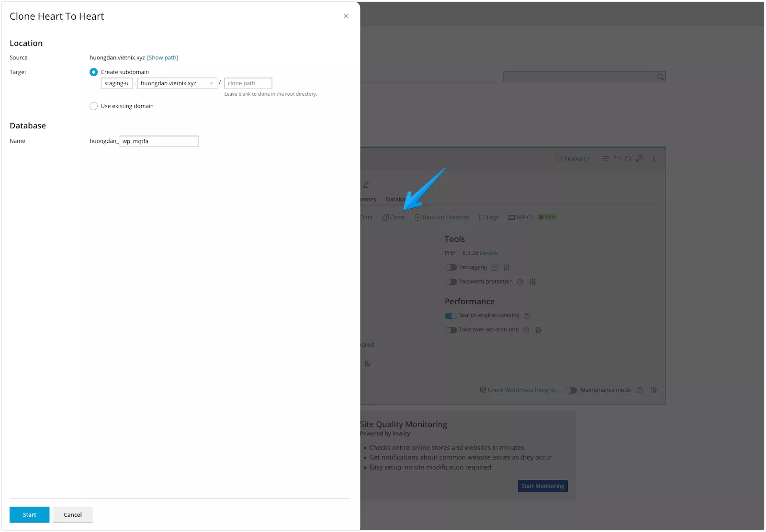Click the refresh icon near the issues indicator
Screen dimensions: 766x532
click(628, 158)
